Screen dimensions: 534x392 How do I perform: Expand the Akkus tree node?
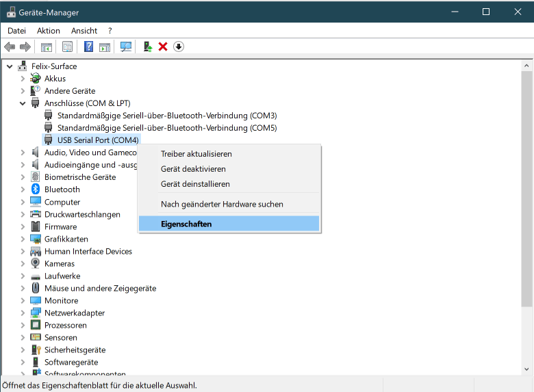[23, 79]
